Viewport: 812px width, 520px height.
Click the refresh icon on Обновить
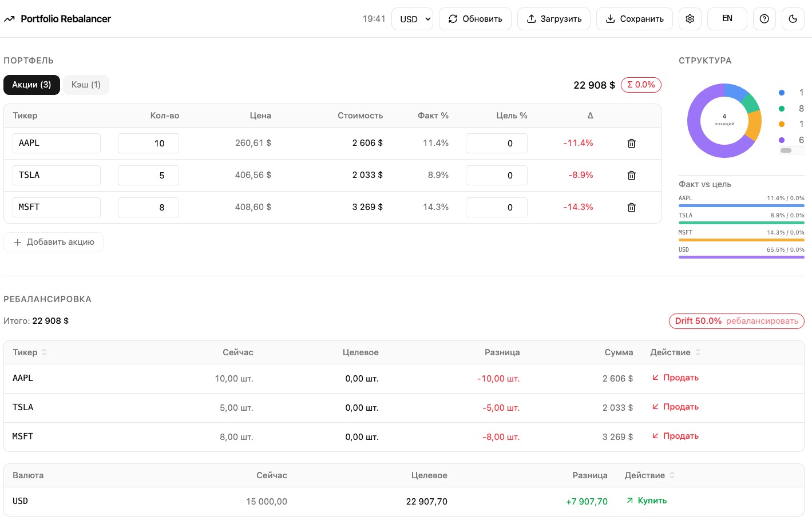pyautogui.click(x=453, y=18)
